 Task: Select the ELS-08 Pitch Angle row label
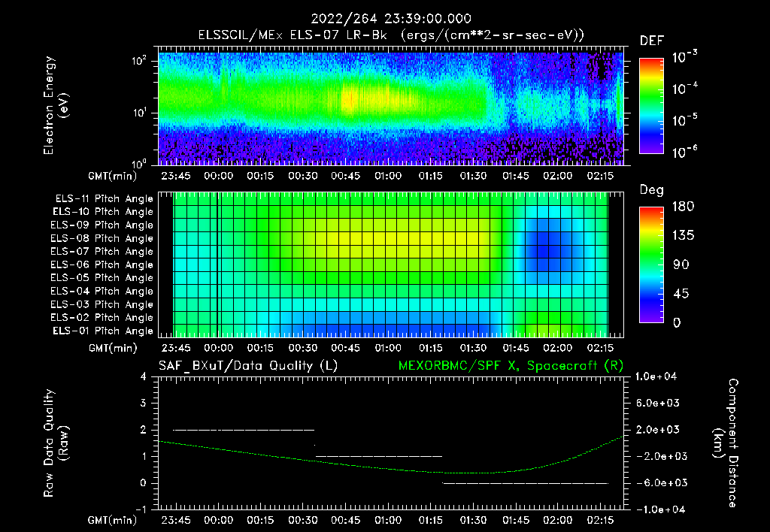102,238
